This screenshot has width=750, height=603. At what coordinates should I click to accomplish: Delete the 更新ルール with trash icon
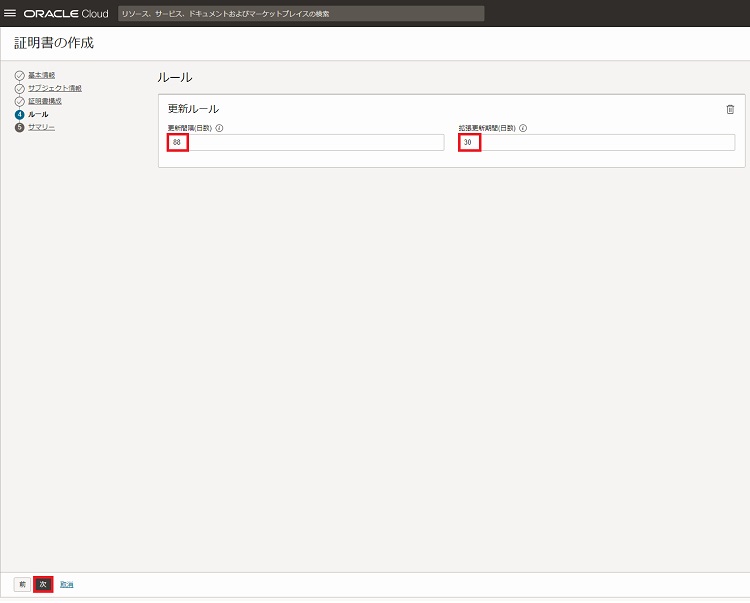(730, 109)
